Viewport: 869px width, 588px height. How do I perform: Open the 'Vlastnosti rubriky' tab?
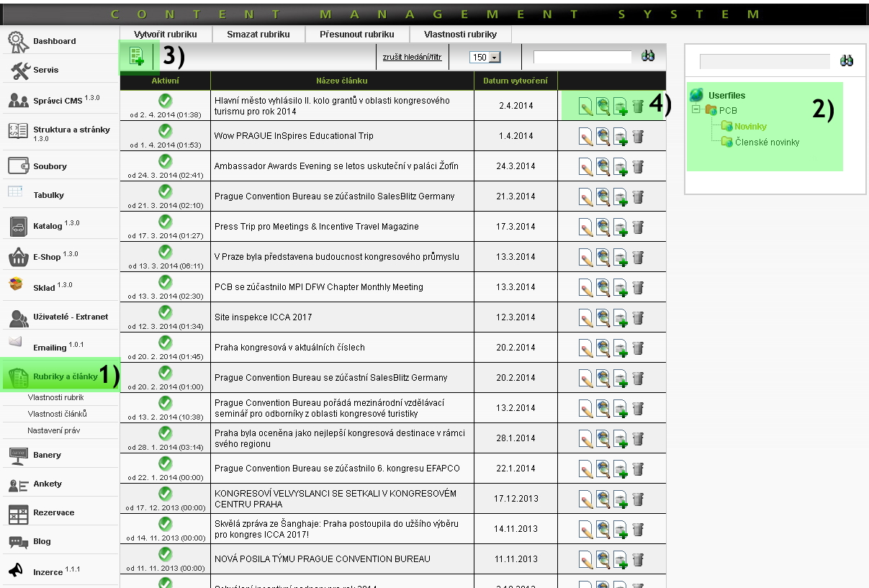[x=461, y=34]
